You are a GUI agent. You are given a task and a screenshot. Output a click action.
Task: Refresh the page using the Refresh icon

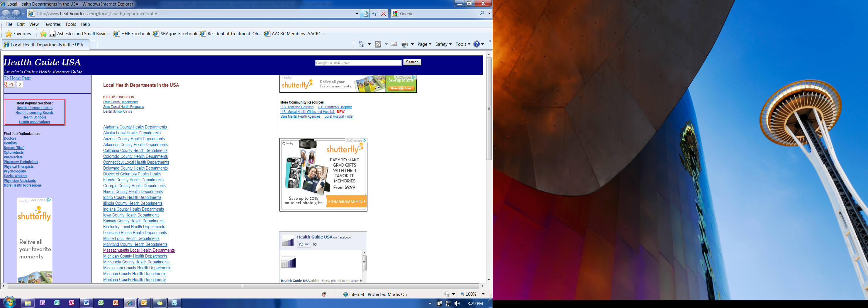(374, 14)
